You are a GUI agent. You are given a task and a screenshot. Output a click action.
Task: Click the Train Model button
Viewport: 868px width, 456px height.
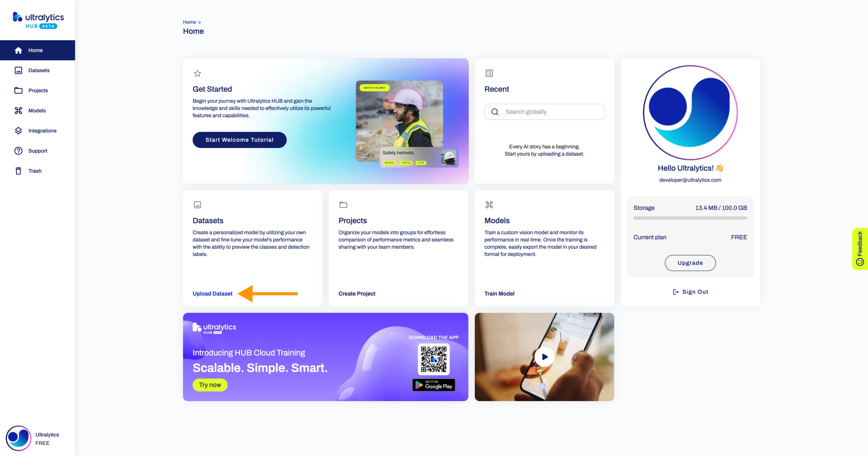pyautogui.click(x=499, y=293)
